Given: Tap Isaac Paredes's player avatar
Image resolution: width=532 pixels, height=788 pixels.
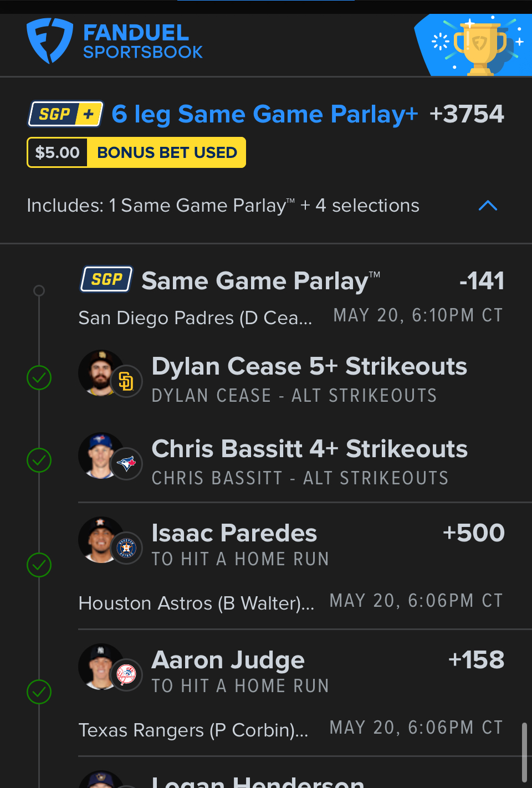Looking at the screenshot, I should [x=100, y=539].
